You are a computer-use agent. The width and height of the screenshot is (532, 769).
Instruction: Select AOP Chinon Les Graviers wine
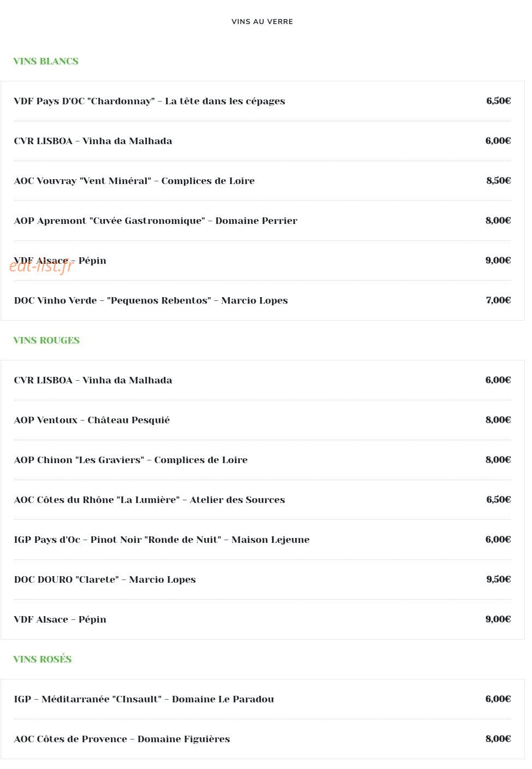coord(262,460)
